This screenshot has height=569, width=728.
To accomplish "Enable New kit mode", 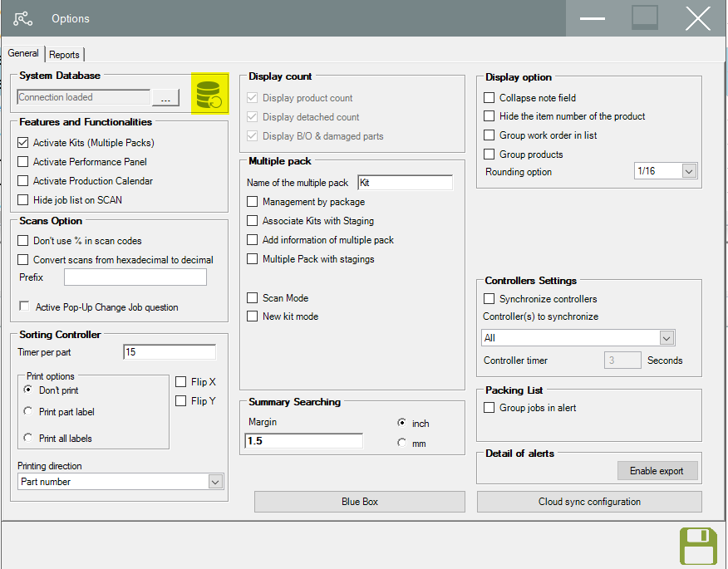I will [x=252, y=316].
